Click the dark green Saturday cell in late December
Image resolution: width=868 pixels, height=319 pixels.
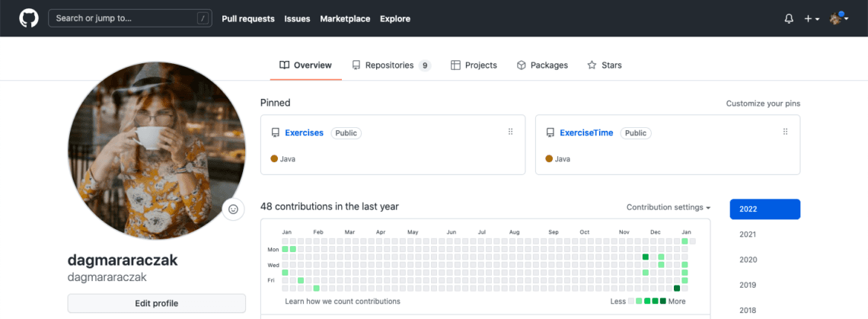677,288
